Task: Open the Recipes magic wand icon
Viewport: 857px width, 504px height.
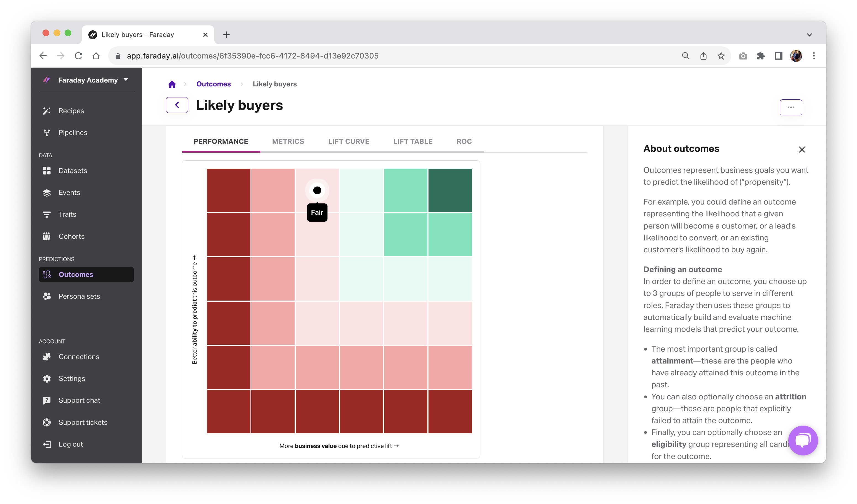Action: (47, 111)
